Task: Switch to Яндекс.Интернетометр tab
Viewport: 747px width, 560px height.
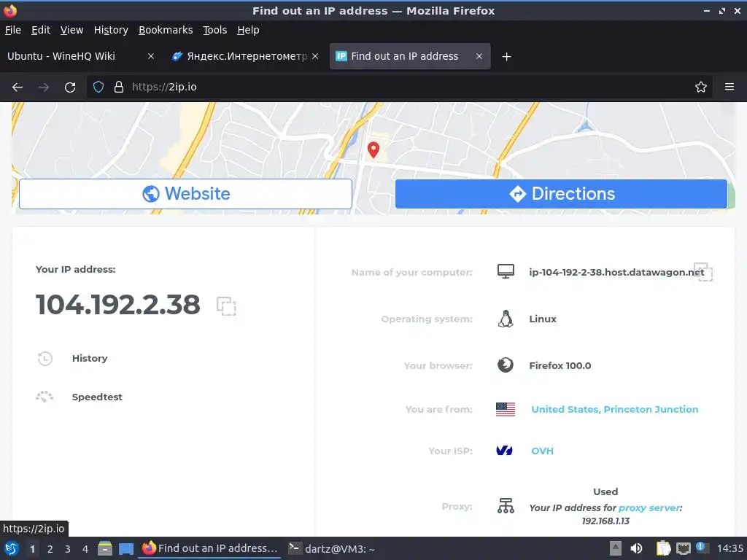Action: click(245, 56)
